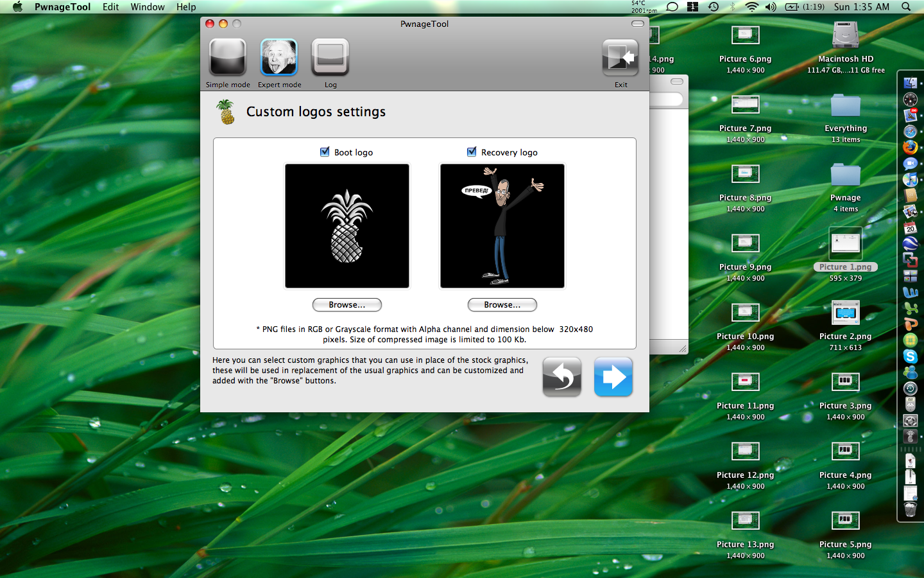Open the Edit menu

(110, 7)
